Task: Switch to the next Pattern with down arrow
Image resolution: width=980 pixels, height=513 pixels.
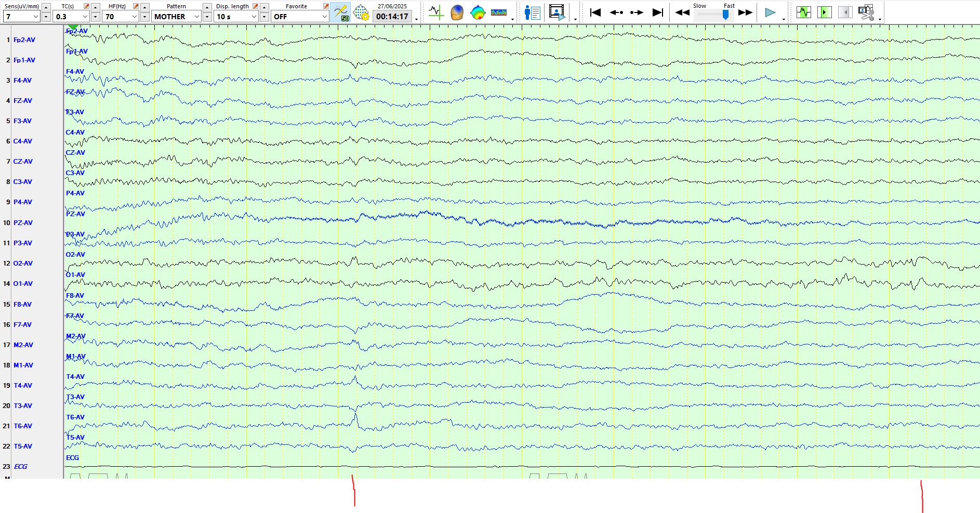Action: pyautogui.click(x=207, y=17)
